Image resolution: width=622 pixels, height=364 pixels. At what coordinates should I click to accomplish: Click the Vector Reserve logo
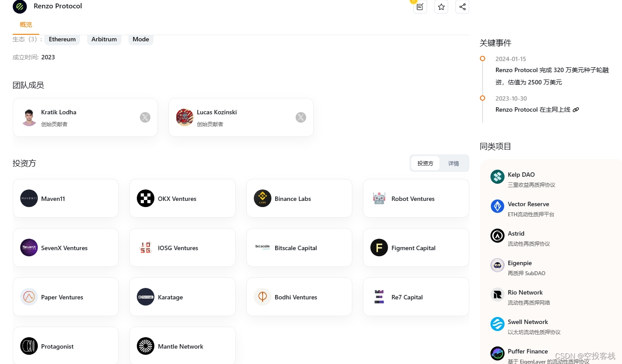(x=498, y=206)
